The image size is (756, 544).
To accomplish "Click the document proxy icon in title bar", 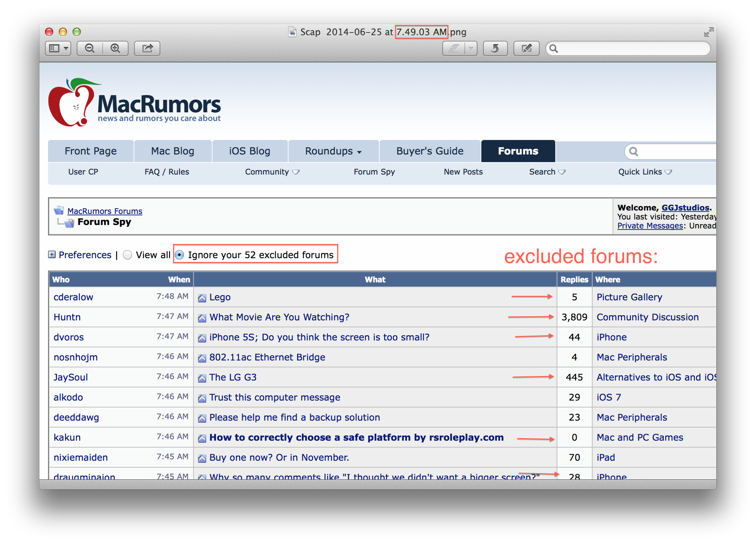I will pos(292,32).
